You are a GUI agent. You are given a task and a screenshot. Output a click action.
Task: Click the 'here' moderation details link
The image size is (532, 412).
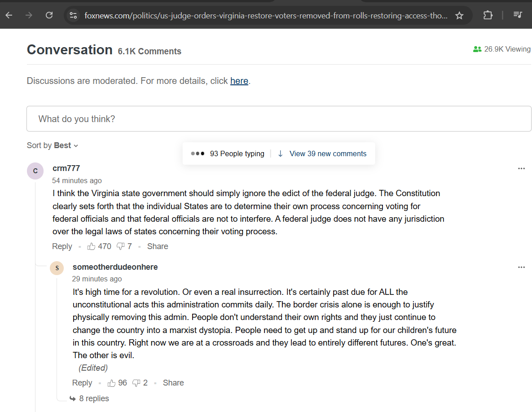point(239,81)
